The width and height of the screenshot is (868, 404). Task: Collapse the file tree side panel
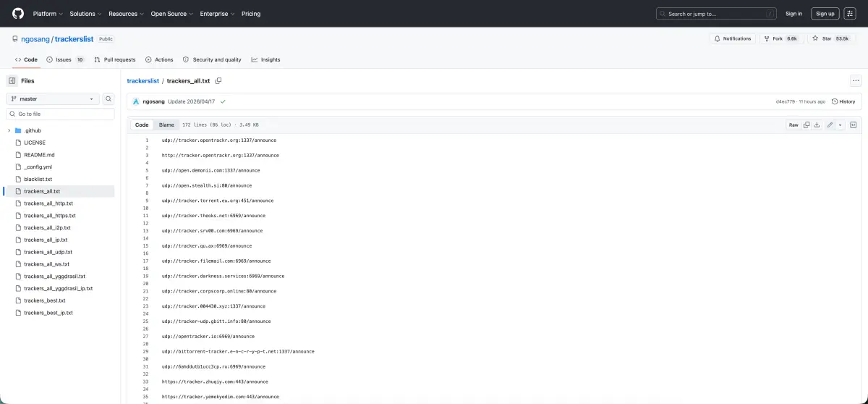click(x=12, y=81)
